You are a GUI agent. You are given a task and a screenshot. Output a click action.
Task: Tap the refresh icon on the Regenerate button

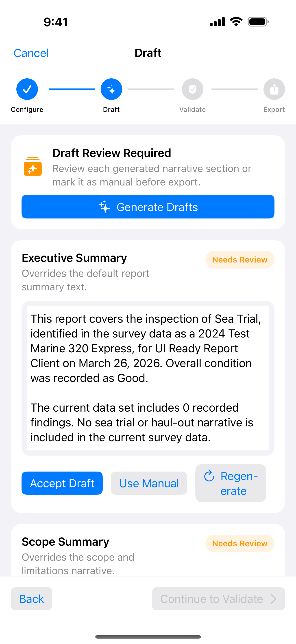209,476
